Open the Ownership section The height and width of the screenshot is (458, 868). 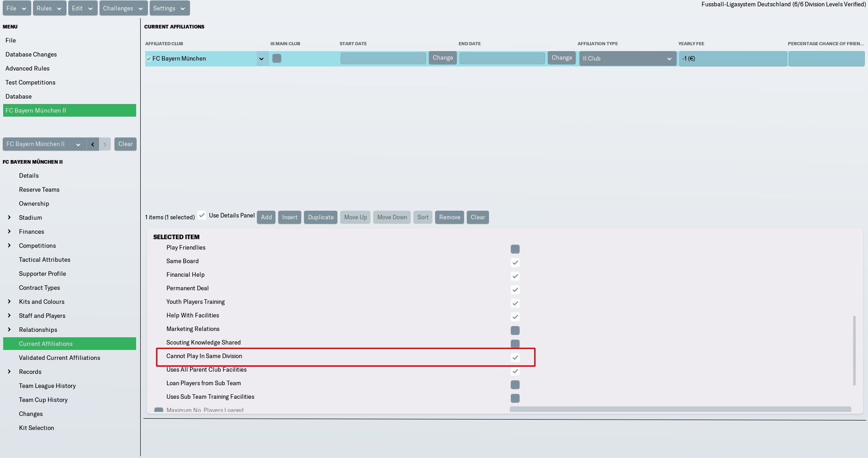(x=34, y=203)
